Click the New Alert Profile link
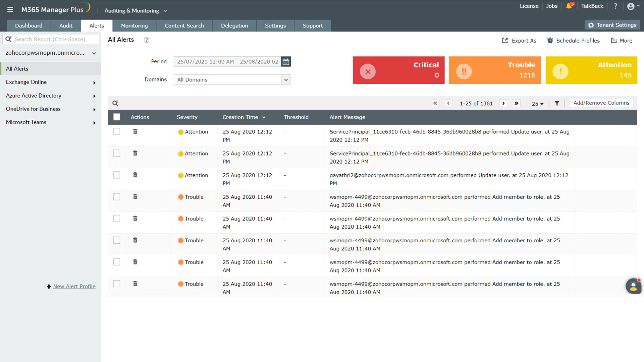The height and width of the screenshot is (362, 644). [74, 286]
